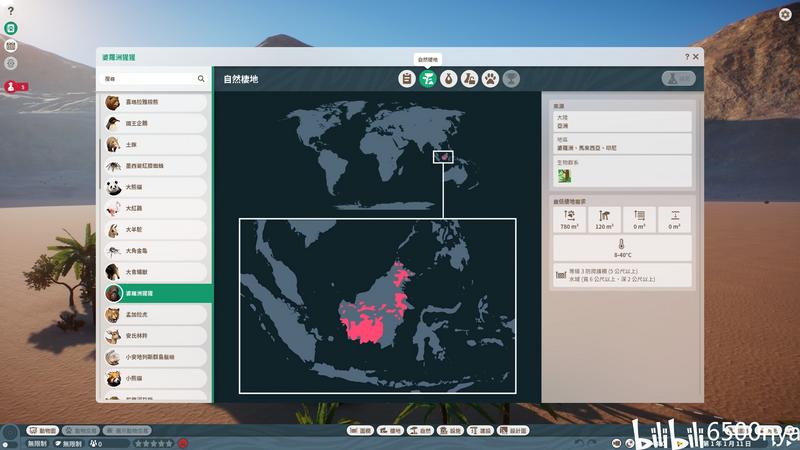Click the tropical rainforest biome icon

[564, 176]
